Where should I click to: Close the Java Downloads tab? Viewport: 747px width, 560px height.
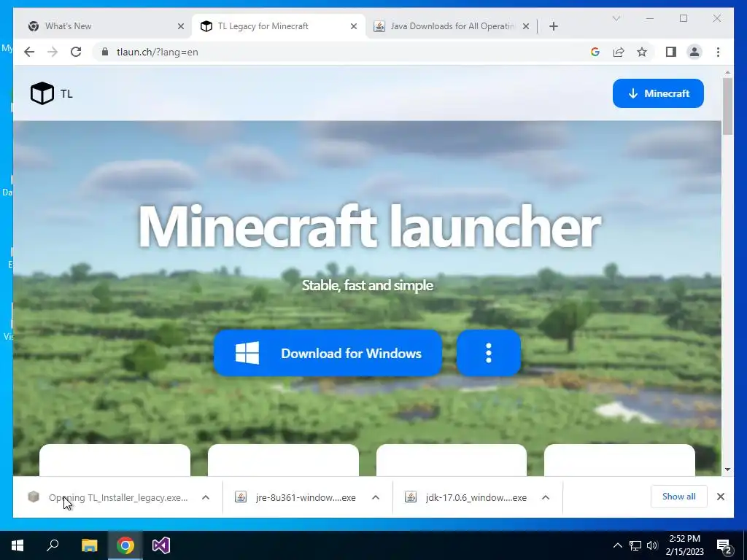tap(525, 26)
